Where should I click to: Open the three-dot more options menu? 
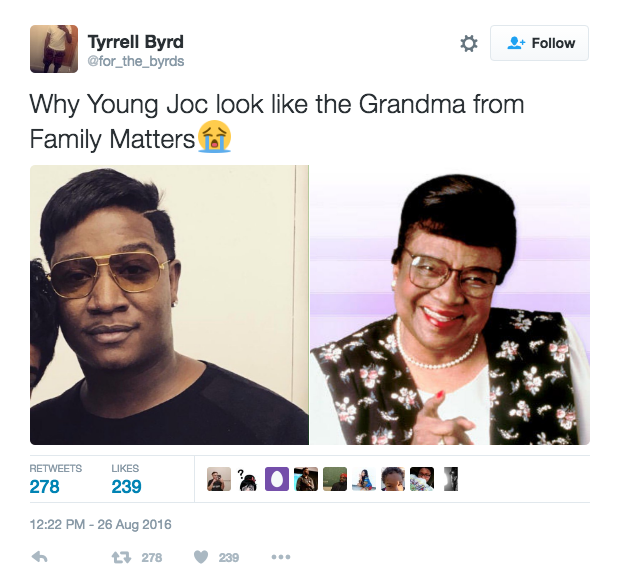coord(281,557)
